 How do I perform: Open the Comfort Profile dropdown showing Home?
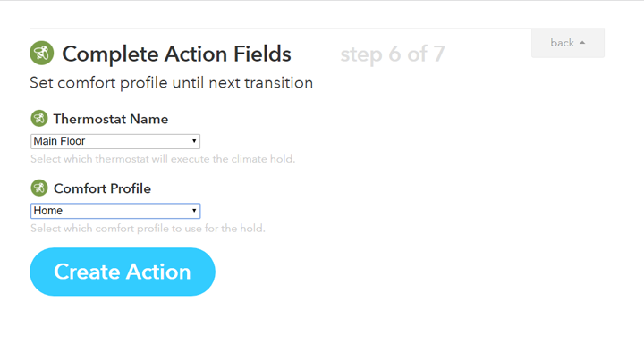115,211
